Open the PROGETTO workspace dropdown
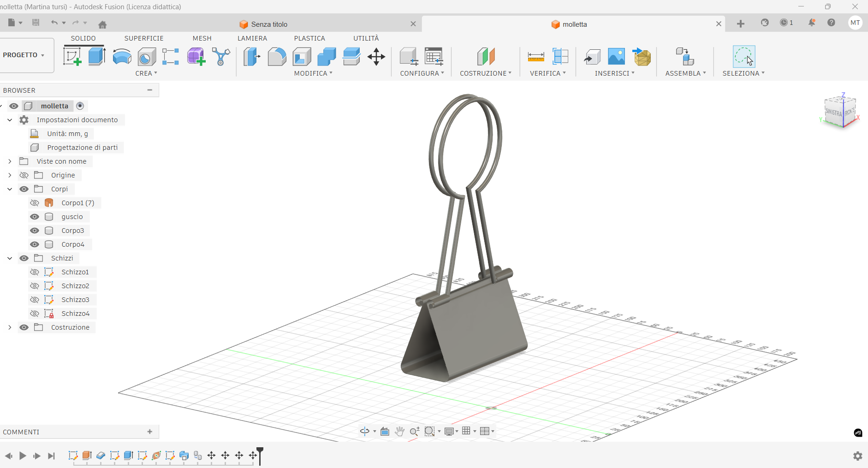 pos(24,55)
